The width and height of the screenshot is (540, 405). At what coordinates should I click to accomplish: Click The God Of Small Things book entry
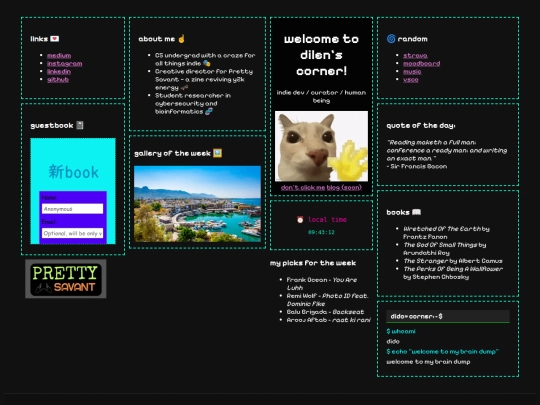pos(445,249)
